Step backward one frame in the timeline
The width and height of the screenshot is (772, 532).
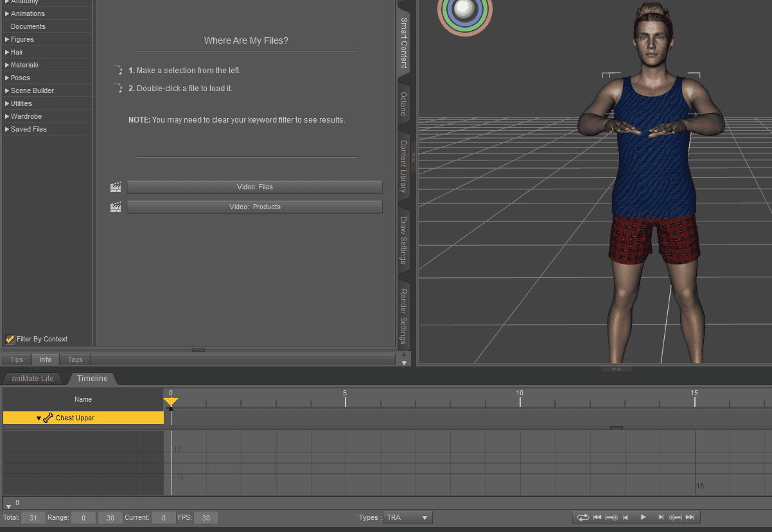click(626, 517)
